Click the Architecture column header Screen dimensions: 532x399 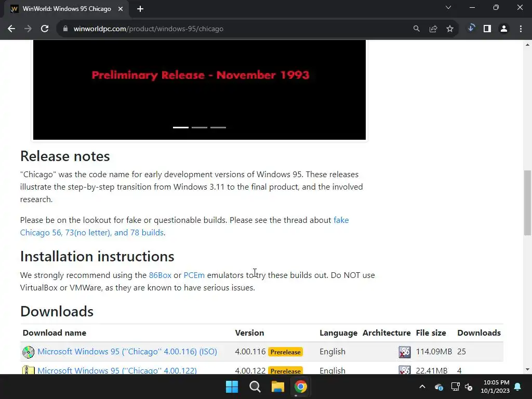pos(387,333)
